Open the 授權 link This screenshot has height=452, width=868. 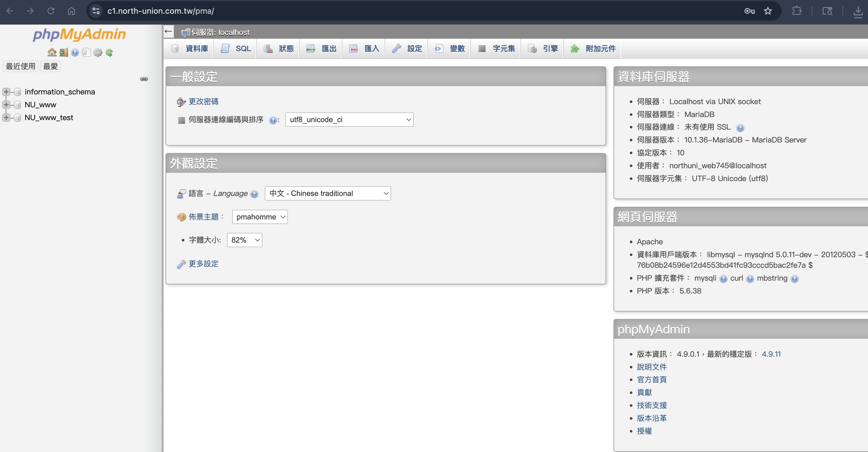644,431
